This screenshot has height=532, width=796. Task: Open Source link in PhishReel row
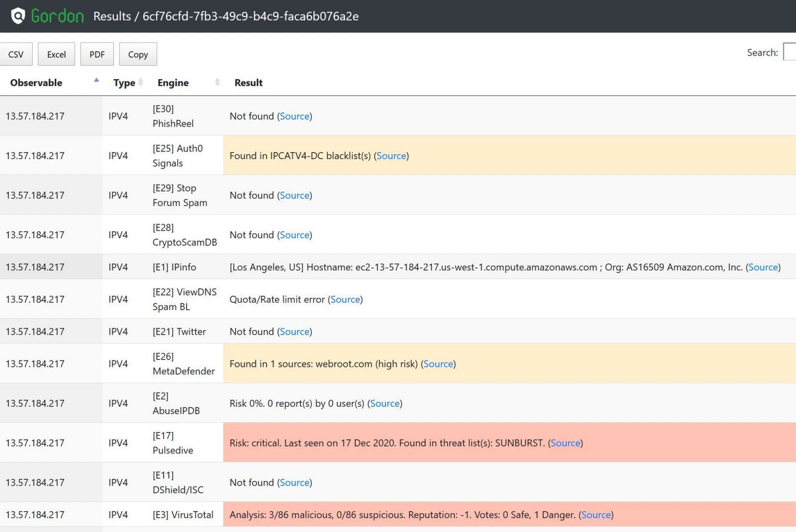(x=295, y=116)
